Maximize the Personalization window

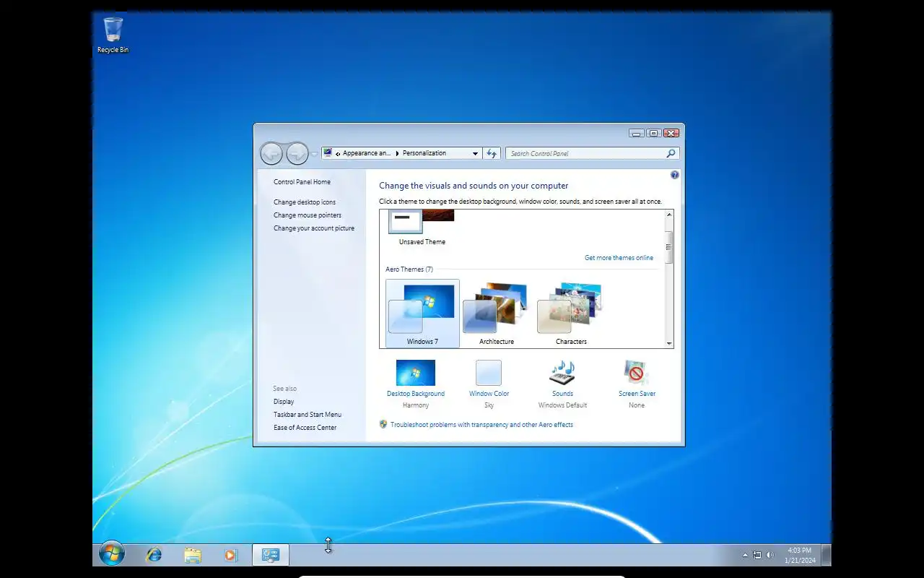click(654, 133)
